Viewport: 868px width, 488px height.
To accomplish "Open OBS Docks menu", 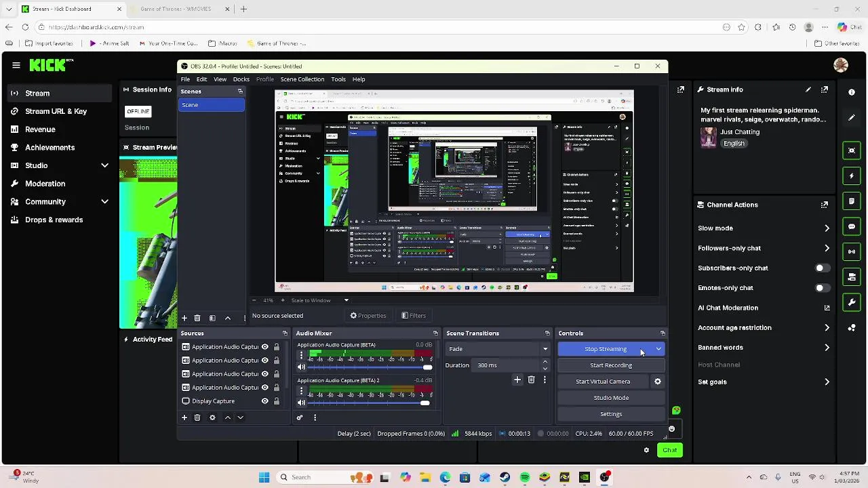I will [x=241, y=79].
